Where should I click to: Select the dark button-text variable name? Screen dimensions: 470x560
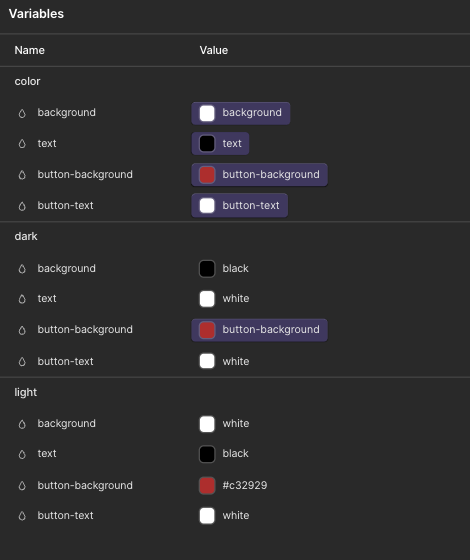pyautogui.click(x=65, y=361)
